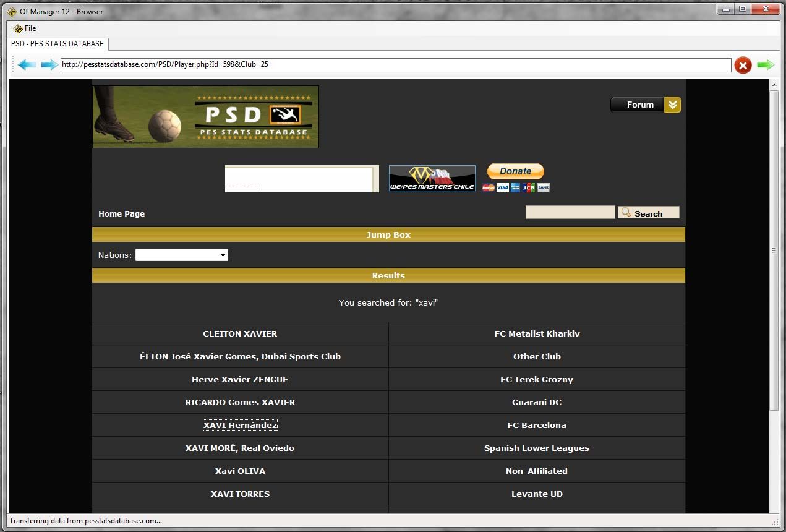Click the vertical scrollbar down arrow
Viewport: 786px width, 532px height.
pos(774,507)
